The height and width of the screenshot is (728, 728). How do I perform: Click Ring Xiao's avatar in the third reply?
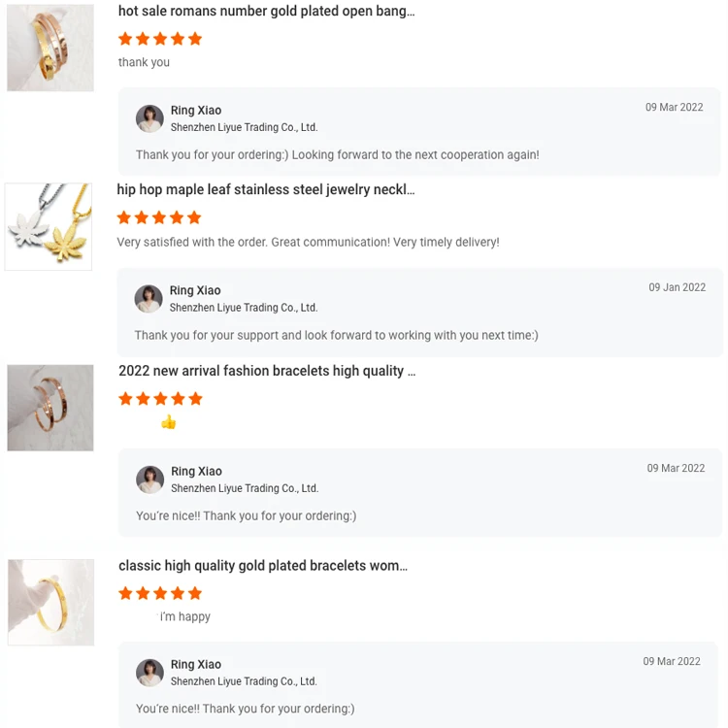149,480
